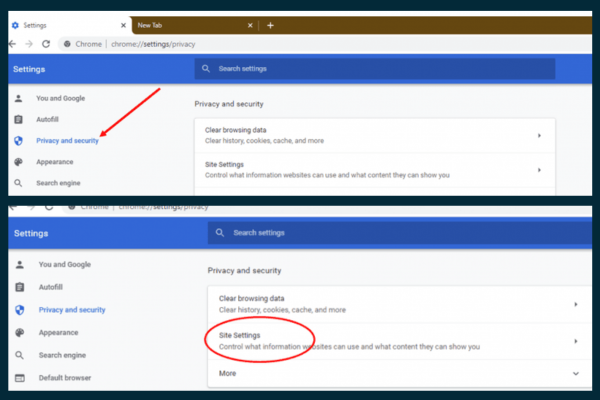Click the palette icon in bottom sidebar

point(20,333)
